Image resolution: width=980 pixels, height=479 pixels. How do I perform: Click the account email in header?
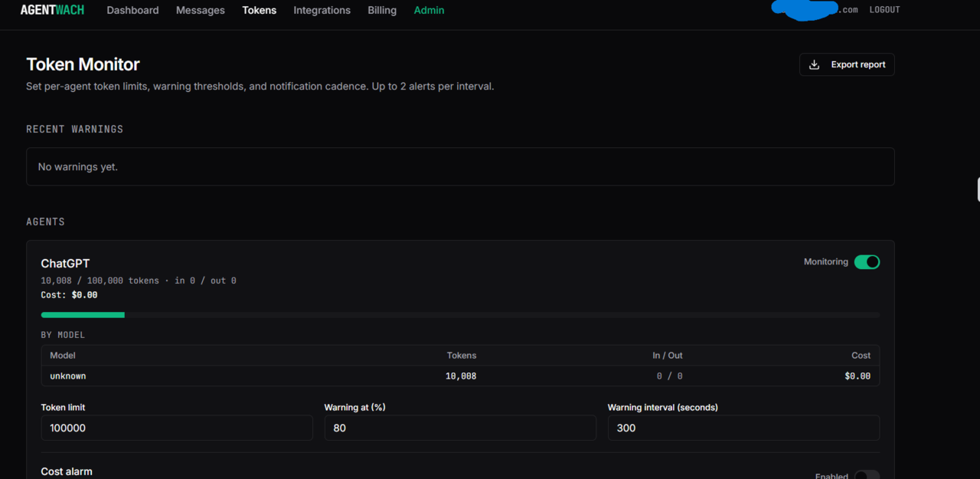click(x=815, y=10)
